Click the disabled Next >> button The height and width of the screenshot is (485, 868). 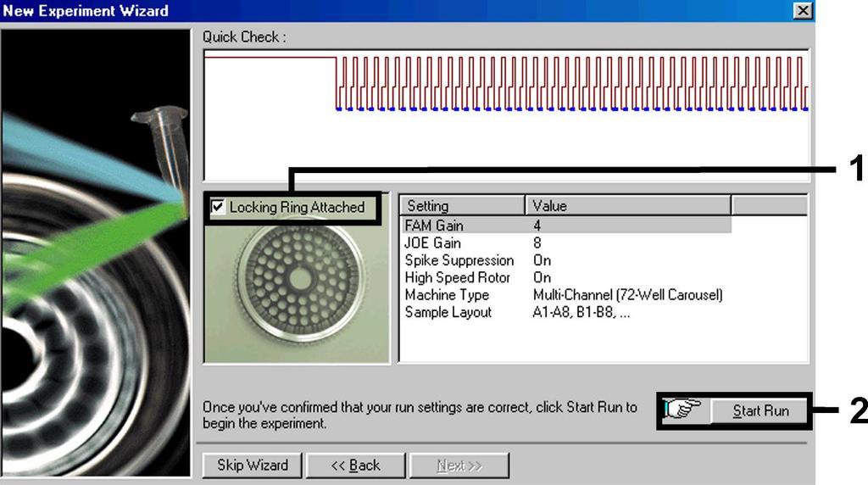tap(459, 465)
